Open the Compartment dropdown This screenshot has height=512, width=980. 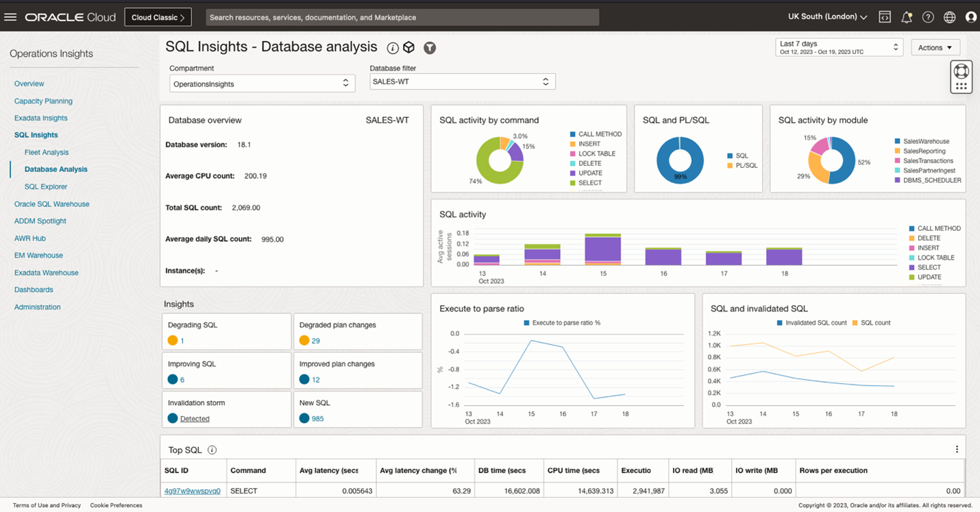pyautogui.click(x=262, y=84)
